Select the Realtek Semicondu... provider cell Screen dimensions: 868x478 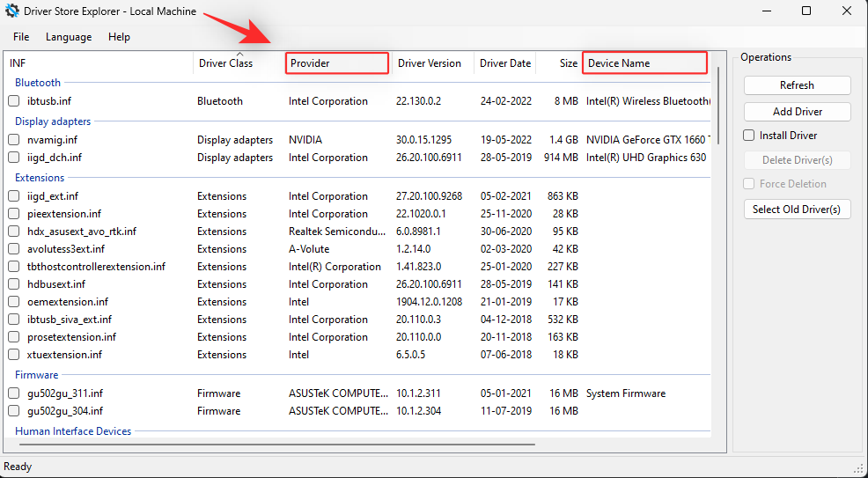click(x=338, y=232)
